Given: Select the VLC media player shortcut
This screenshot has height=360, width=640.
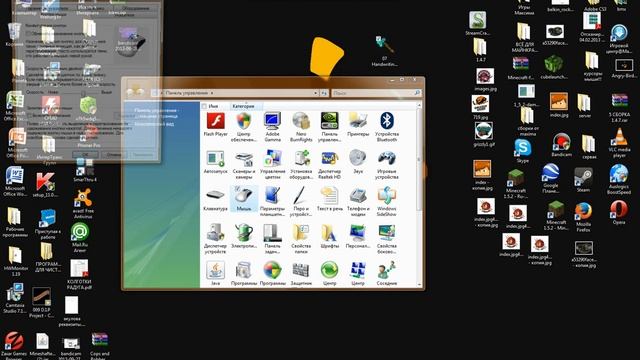Looking at the screenshot, I should [619, 143].
